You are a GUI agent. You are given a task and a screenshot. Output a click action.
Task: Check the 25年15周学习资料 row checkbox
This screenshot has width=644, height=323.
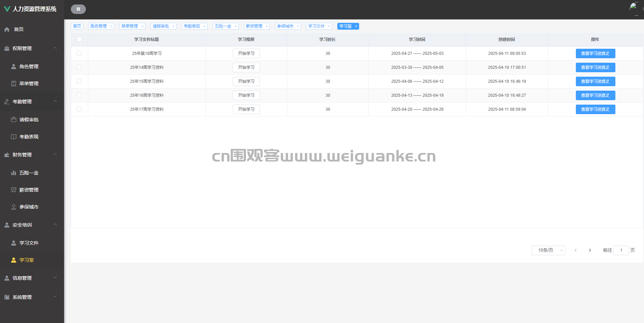(x=79, y=81)
